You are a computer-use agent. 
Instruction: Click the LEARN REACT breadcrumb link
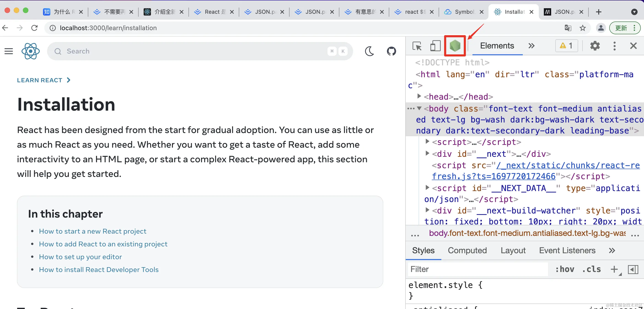40,80
